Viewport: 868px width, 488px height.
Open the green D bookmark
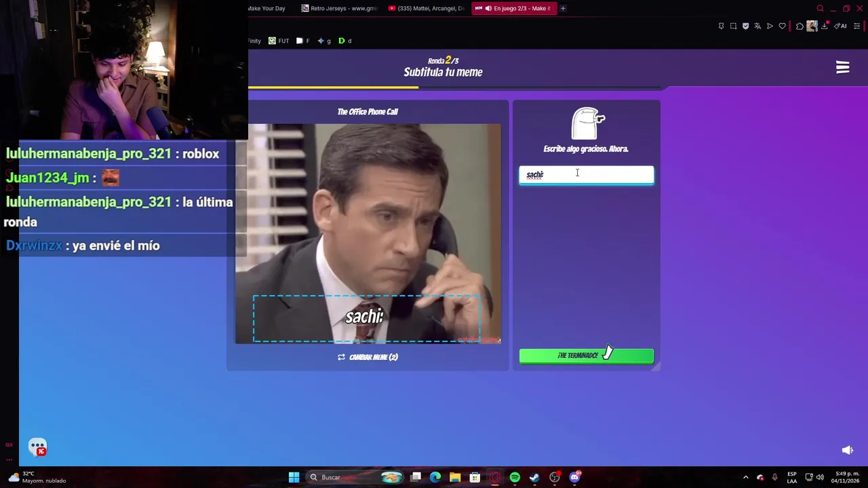(344, 41)
